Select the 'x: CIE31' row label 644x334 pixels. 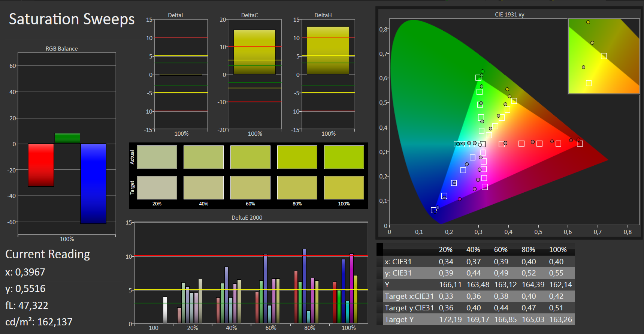[398, 262]
